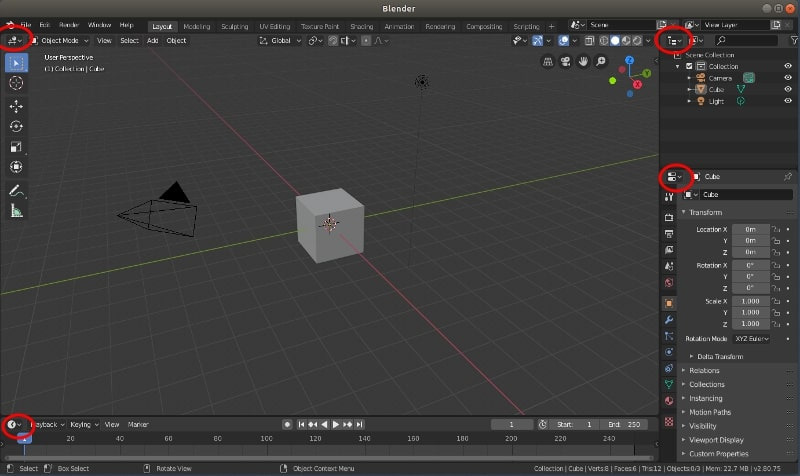Uncheck the Collection checkbox in outliner
Viewport: 800px width, 476px height.
689,66
